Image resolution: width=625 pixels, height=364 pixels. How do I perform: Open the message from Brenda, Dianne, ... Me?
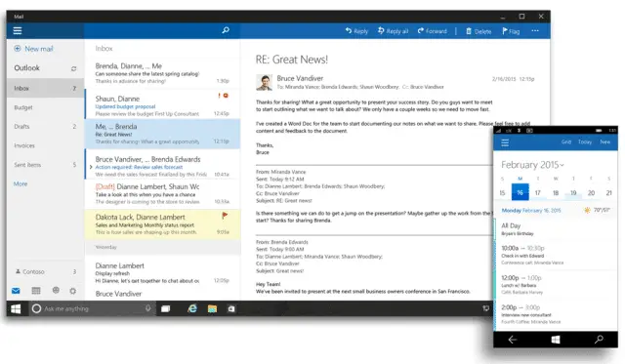coord(162,73)
